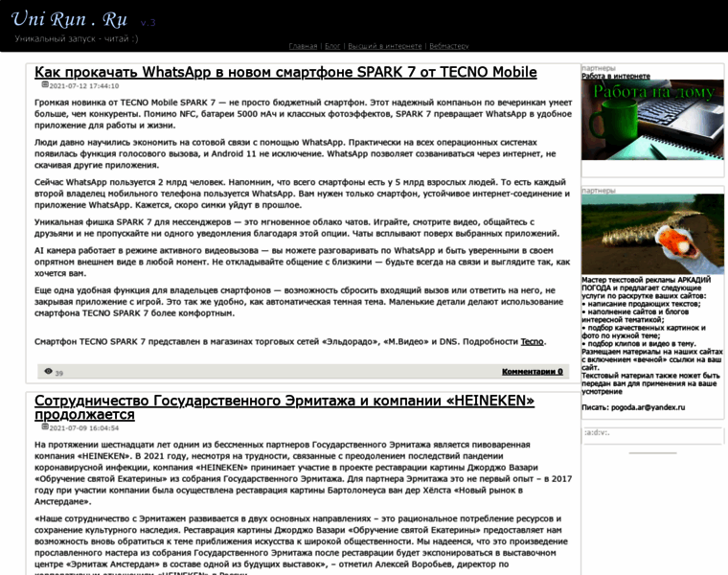728x575 pixels.
Task: Open the Блог navigation link
Action: [332, 46]
